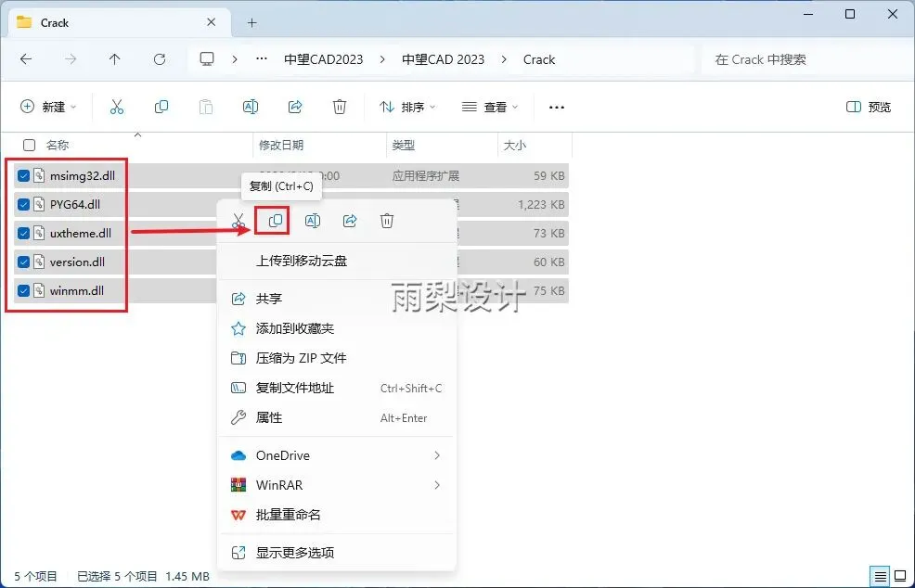Choose 添加到收藏夹 in the context menu
The image size is (915, 588).
coord(336,328)
